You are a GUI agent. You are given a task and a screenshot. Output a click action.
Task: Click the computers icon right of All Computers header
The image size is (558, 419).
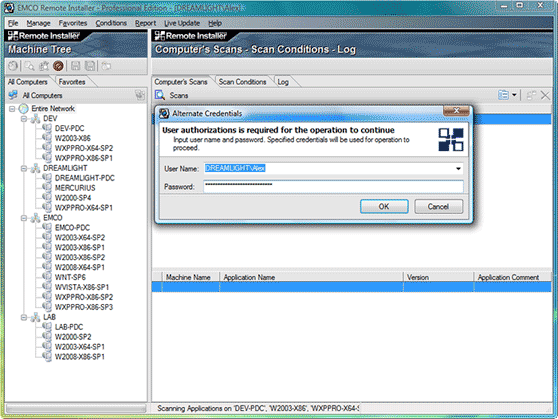140,95
